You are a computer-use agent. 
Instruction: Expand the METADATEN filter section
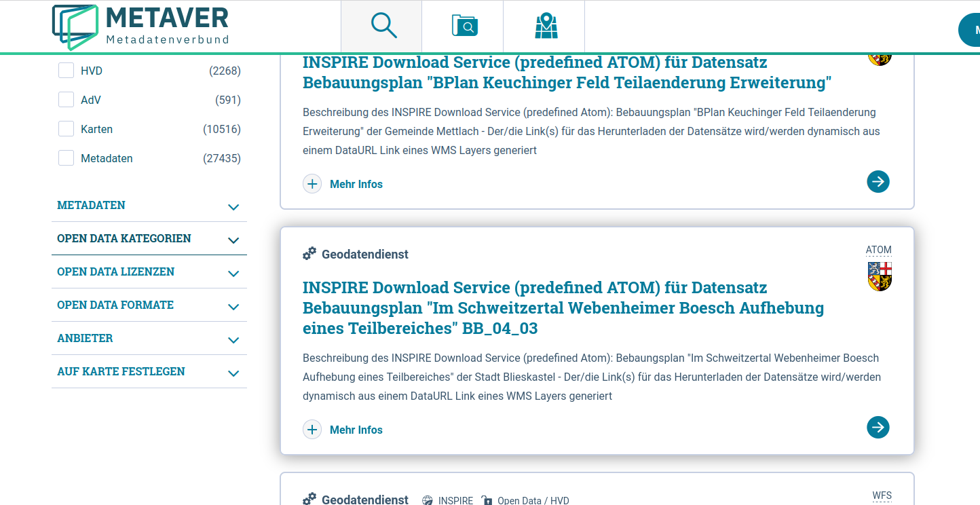click(x=149, y=206)
